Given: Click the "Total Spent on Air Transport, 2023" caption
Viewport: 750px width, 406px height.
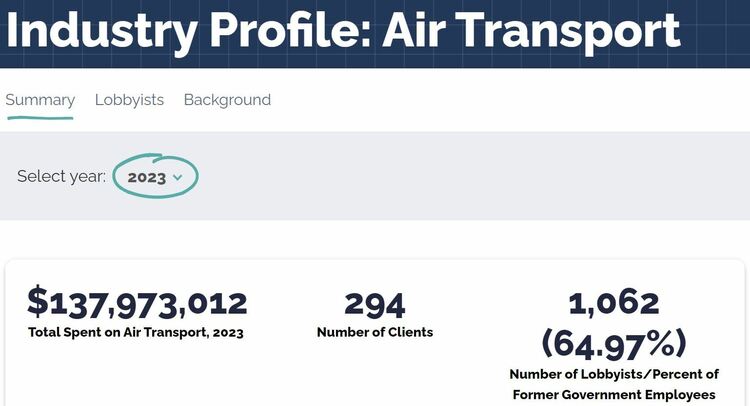Looking at the screenshot, I should (136, 332).
